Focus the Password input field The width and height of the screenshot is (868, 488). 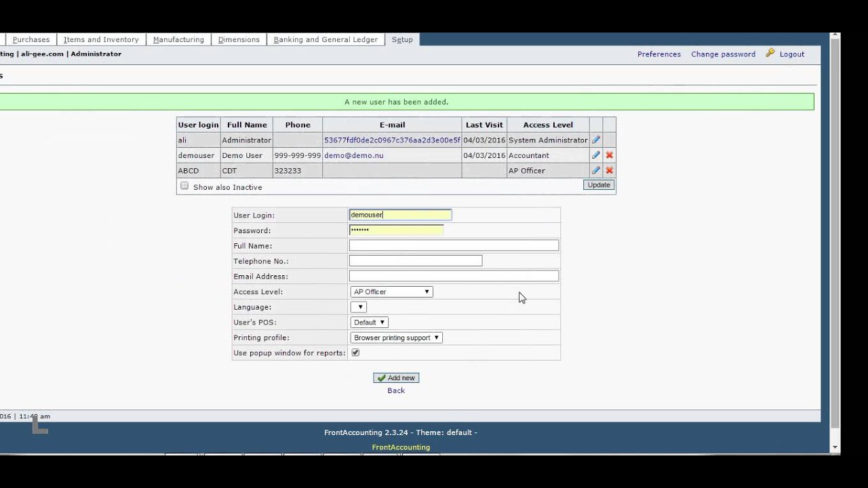click(396, 230)
